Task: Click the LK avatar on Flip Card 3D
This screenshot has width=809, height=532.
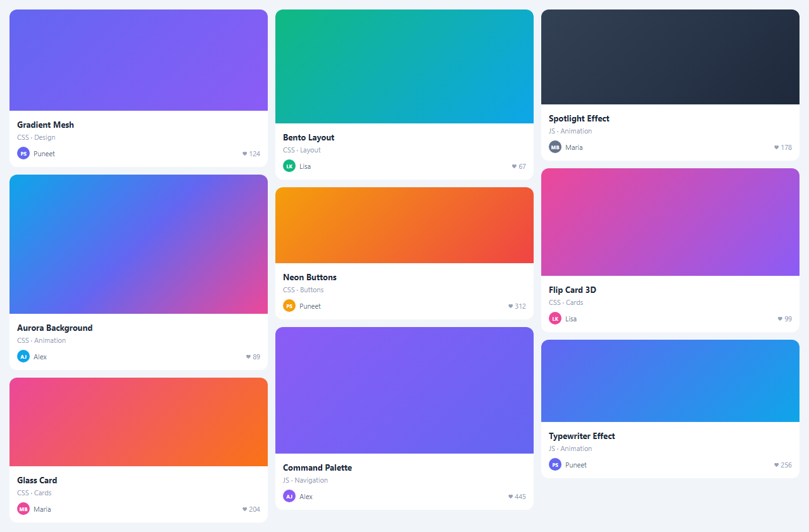Action: pos(555,318)
